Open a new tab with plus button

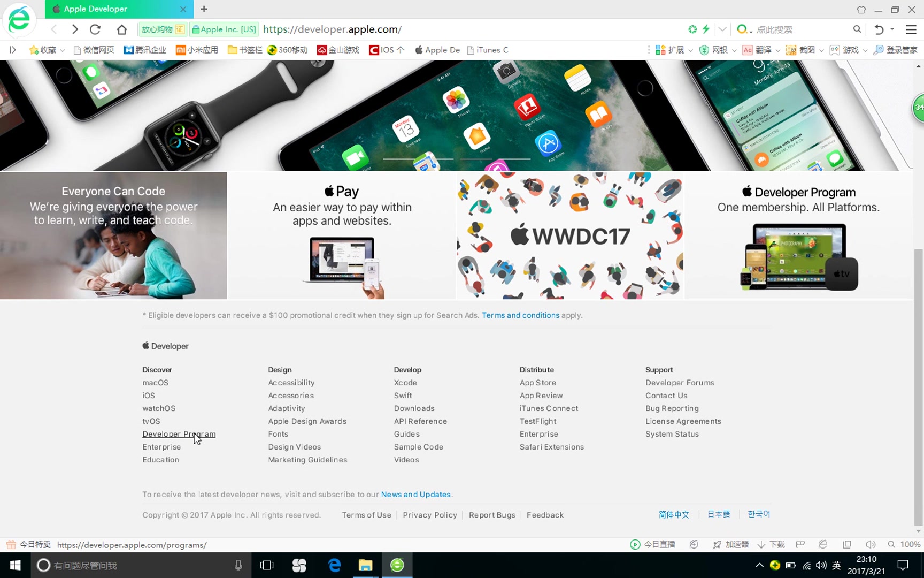(x=204, y=9)
